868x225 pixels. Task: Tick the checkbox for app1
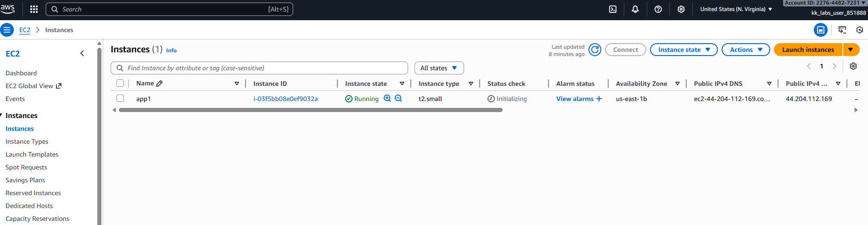[120, 98]
